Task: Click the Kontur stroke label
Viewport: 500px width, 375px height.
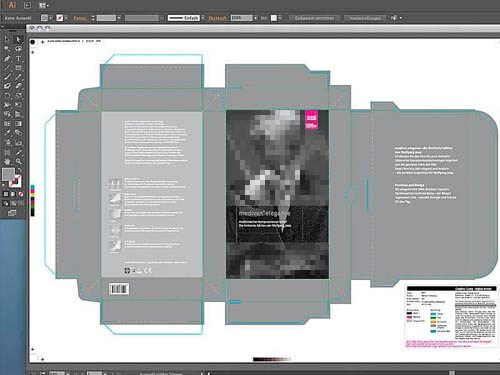Action: tap(80, 18)
